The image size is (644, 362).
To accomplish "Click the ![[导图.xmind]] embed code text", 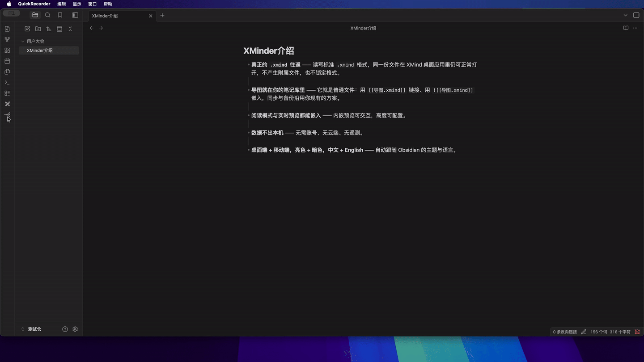I will [x=453, y=90].
